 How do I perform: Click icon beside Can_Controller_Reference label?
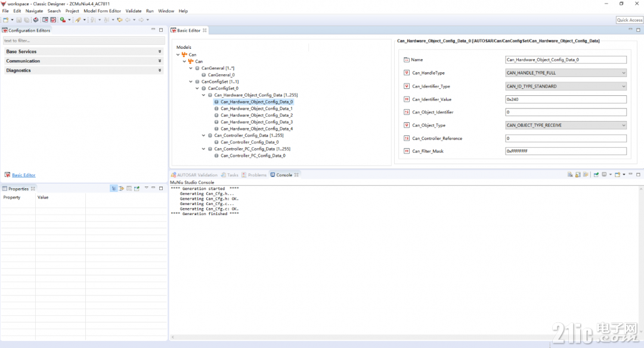pyautogui.click(x=407, y=138)
